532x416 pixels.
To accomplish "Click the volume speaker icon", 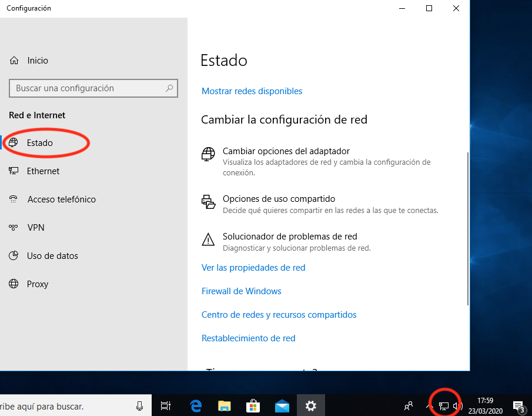I will (457, 405).
